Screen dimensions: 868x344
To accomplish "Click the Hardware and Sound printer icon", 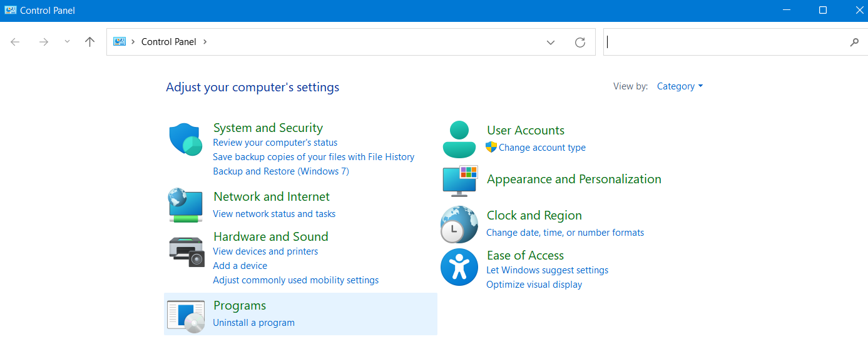I will click(x=186, y=251).
